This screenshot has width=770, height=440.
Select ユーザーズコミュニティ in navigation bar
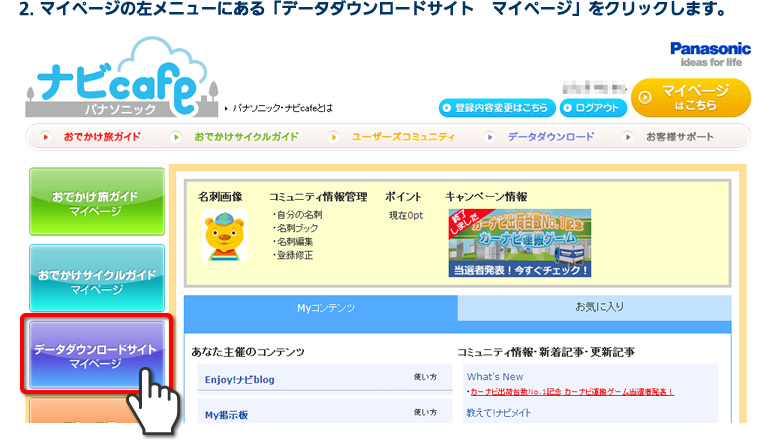point(403,137)
